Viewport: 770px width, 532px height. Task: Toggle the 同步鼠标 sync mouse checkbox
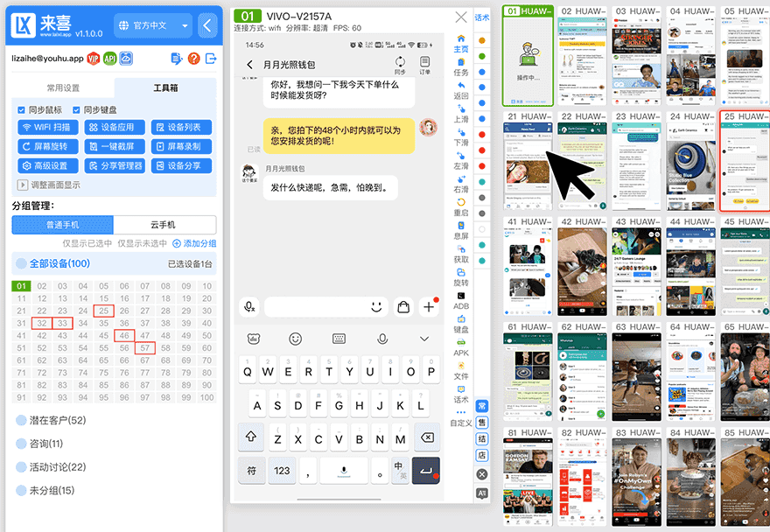point(20,109)
